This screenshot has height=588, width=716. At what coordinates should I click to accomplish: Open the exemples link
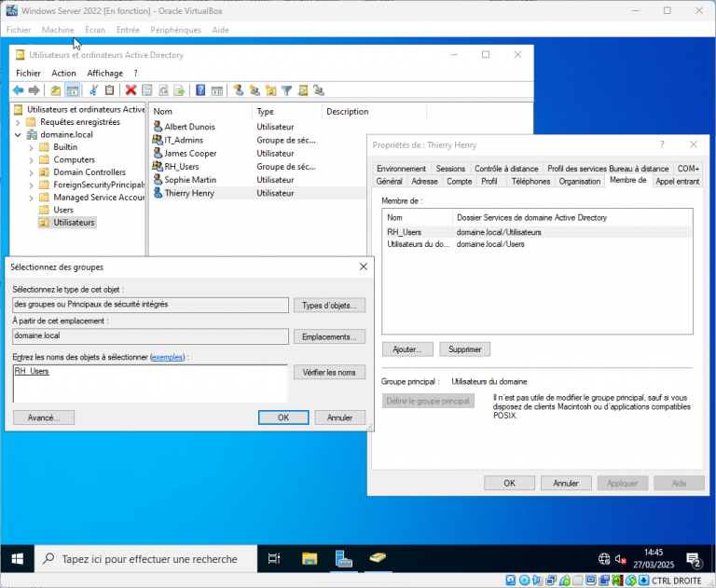tap(168, 357)
